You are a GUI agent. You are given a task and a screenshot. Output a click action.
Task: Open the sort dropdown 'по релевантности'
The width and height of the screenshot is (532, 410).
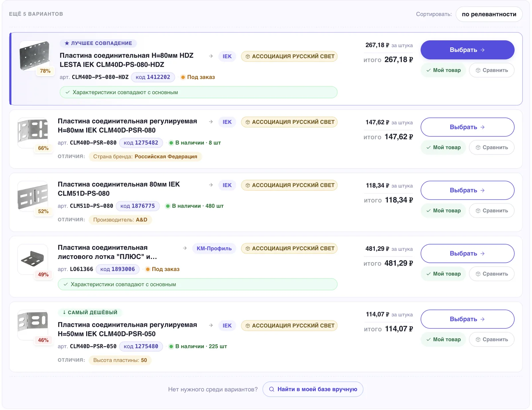coord(489,14)
